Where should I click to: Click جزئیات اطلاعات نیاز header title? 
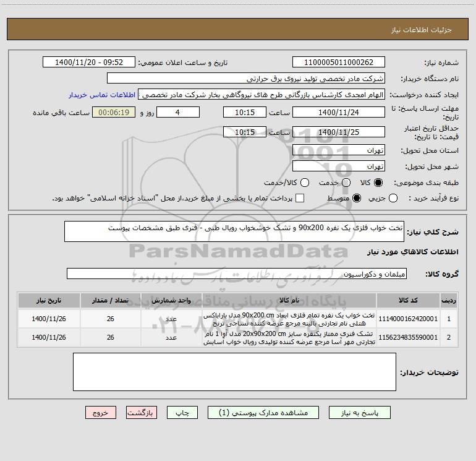click(x=422, y=30)
